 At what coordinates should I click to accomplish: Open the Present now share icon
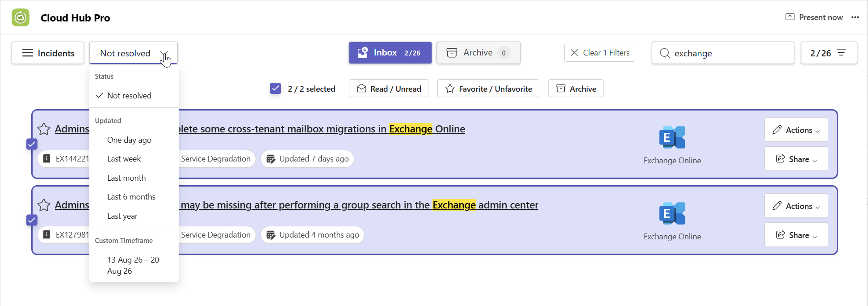790,17
